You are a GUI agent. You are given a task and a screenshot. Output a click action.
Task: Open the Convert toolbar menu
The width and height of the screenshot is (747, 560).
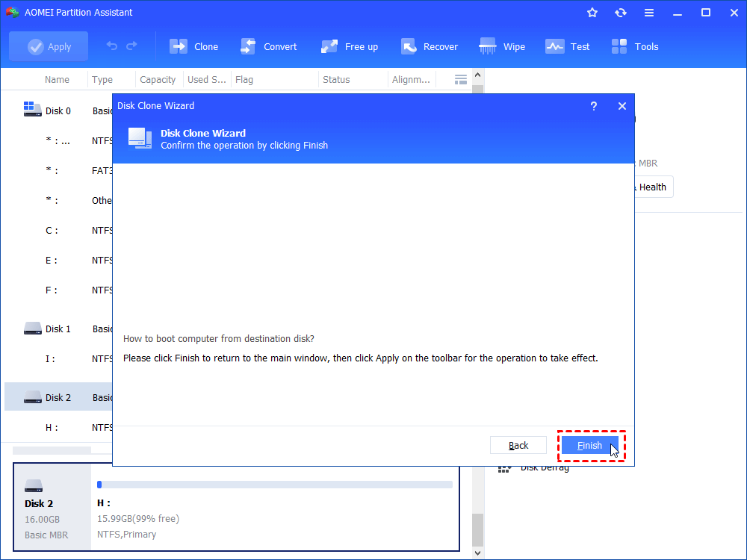pyautogui.click(x=269, y=46)
